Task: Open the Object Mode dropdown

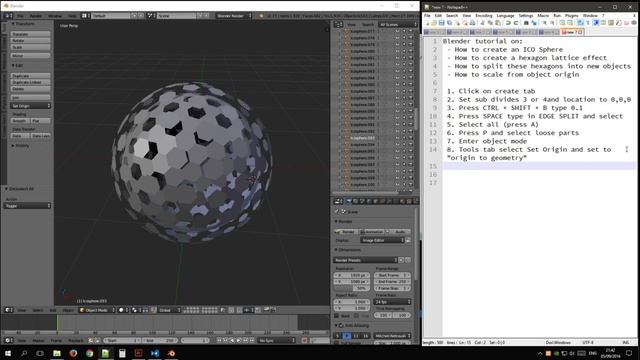Action: point(97,310)
